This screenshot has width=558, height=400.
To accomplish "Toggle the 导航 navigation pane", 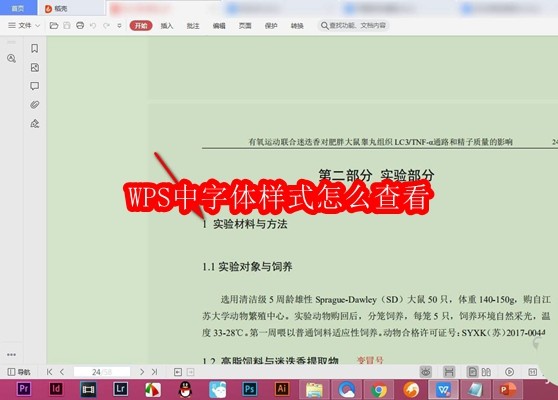I will [x=19, y=372].
